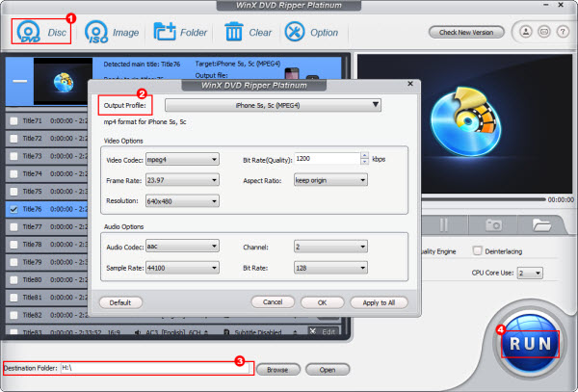Image resolution: width=578 pixels, height=392 pixels.
Task: Collapse main title with minus icon
Action: pos(20,81)
